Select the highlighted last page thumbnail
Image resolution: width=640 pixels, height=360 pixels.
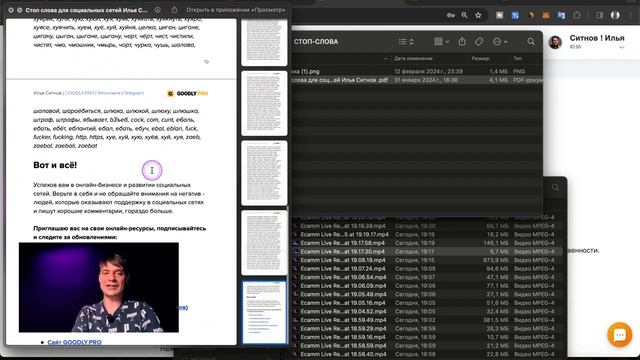(264, 312)
